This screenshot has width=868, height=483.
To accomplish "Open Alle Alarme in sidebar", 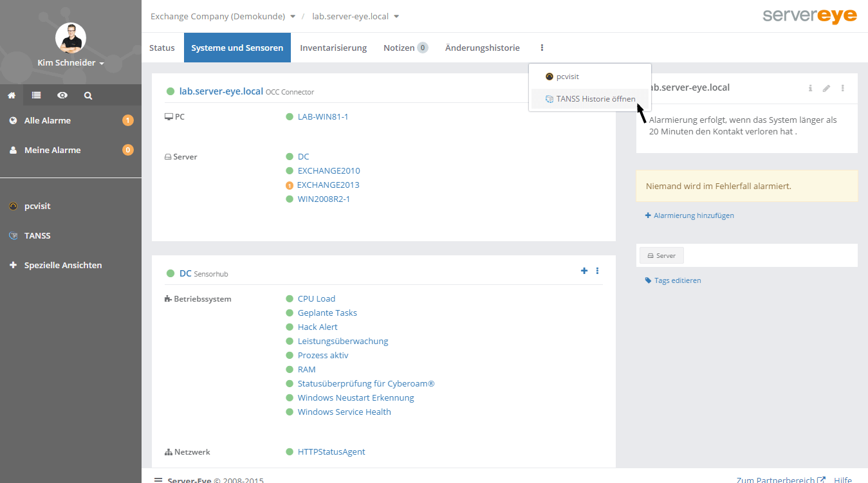I will tap(48, 120).
